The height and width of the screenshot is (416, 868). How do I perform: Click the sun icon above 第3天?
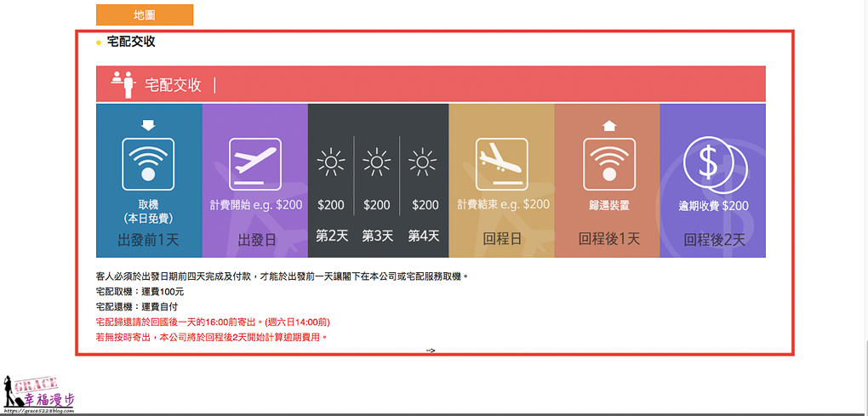point(376,162)
